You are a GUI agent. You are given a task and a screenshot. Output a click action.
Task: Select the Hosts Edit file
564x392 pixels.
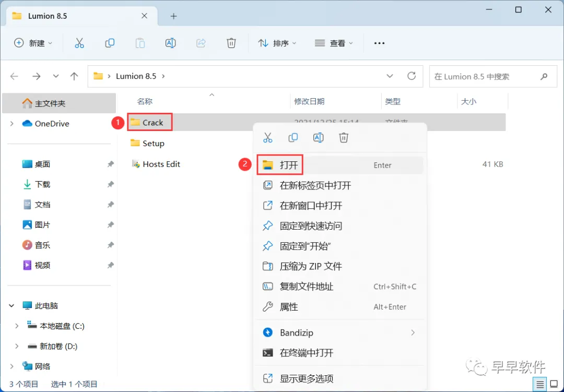click(x=156, y=164)
